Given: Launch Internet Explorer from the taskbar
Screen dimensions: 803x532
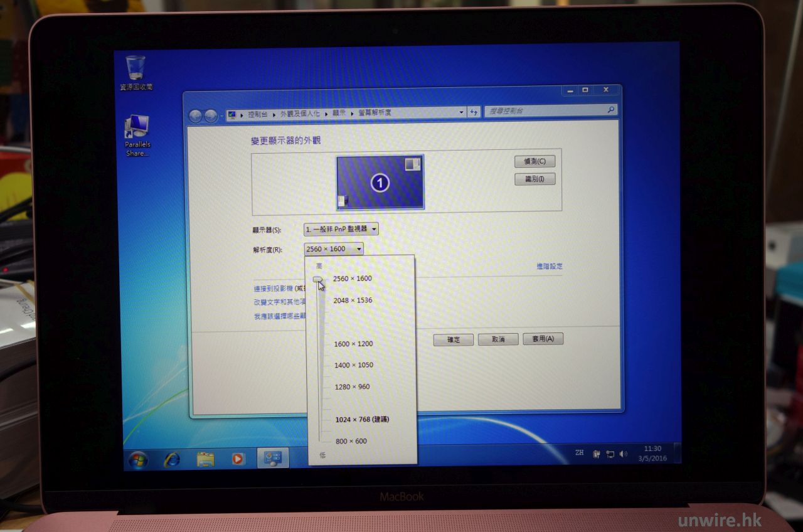Looking at the screenshot, I should pos(171,459).
